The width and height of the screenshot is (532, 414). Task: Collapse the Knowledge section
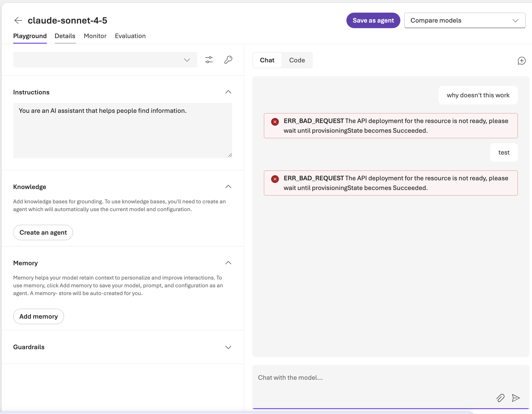(x=228, y=187)
